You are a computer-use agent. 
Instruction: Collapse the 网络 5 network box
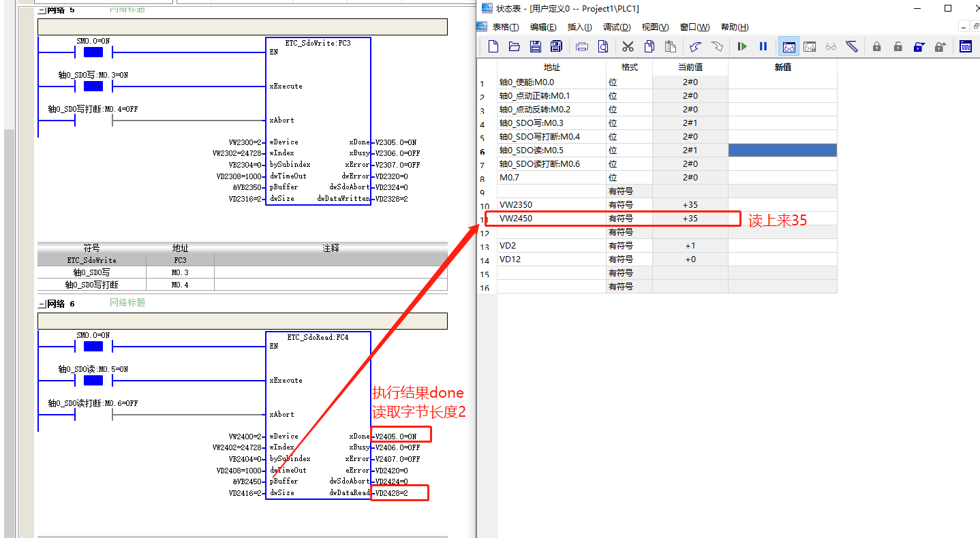(x=41, y=10)
